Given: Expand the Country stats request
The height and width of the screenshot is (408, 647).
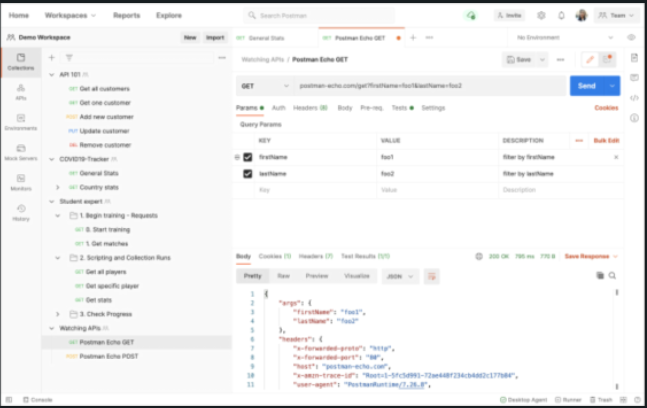Looking at the screenshot, I should [58, 187].
